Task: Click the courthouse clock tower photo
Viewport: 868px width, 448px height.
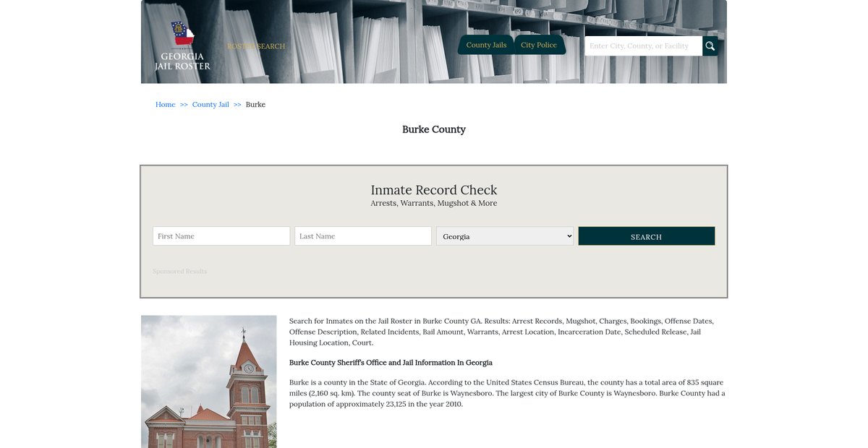Action: (x=209, y=382)
